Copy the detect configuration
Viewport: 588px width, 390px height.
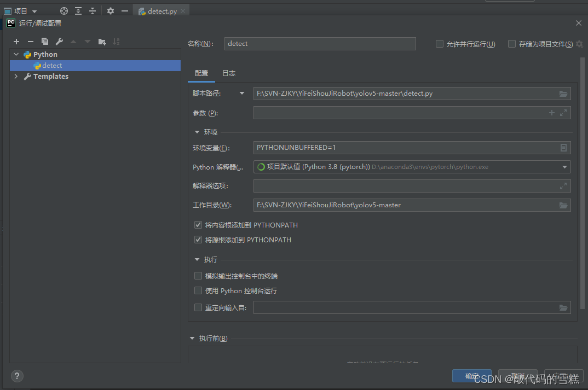[45, 41]
